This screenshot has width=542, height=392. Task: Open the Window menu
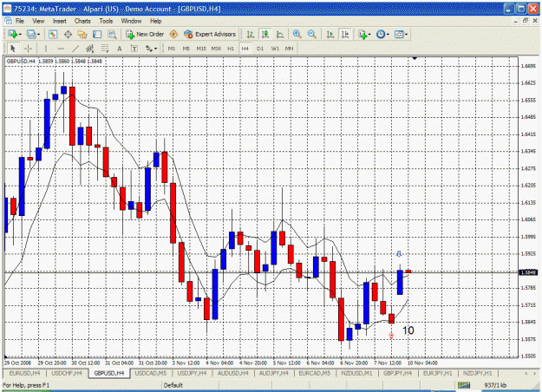[x=131, y=21]
